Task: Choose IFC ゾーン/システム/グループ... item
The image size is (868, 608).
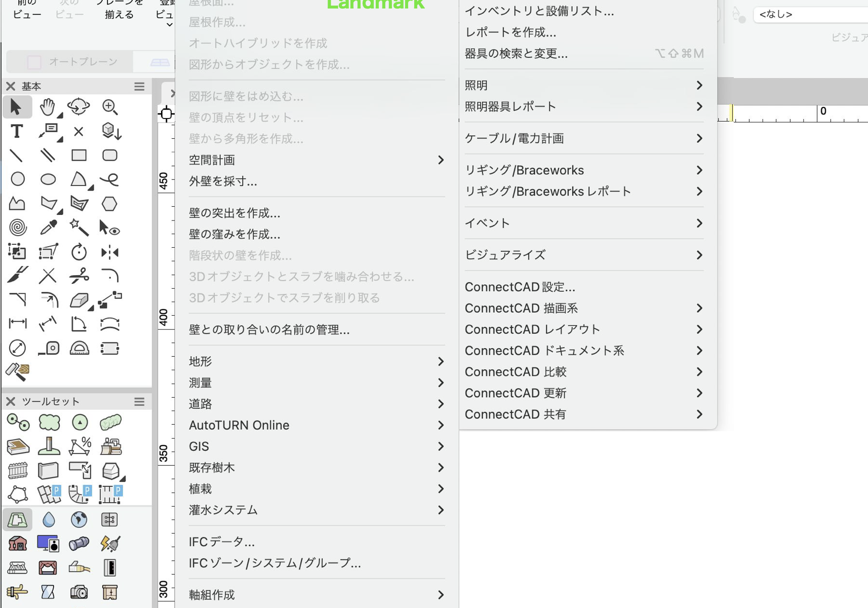Action: (x=317, y=563)
